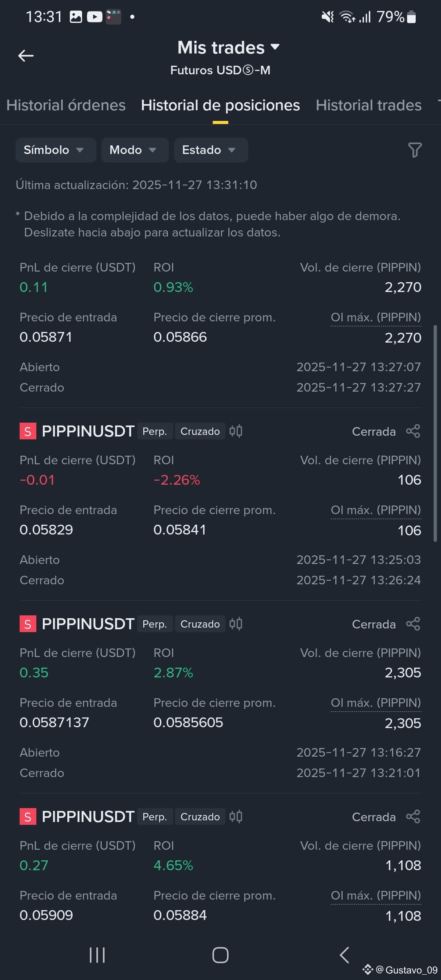The width and height of the screenshot is (441, 980).
Task: Tap PIPPINUSDT name of 0.35 PnL position
Action: (88, 624)
